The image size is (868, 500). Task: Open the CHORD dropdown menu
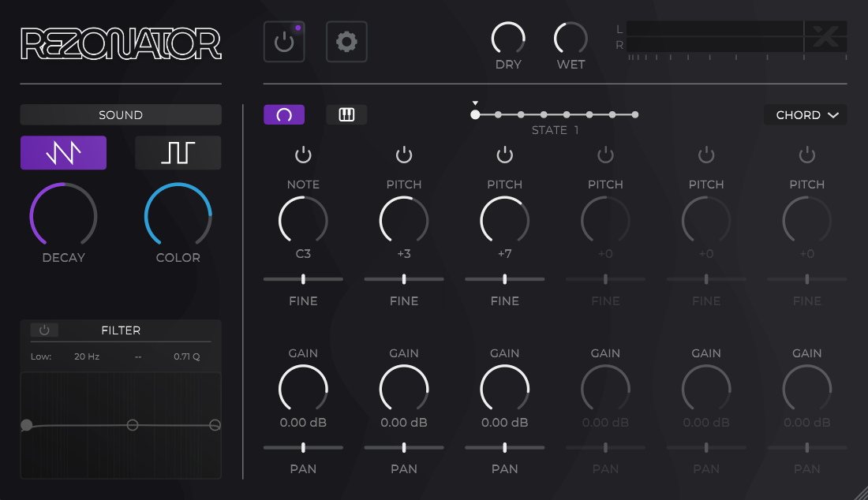point(806,115)
